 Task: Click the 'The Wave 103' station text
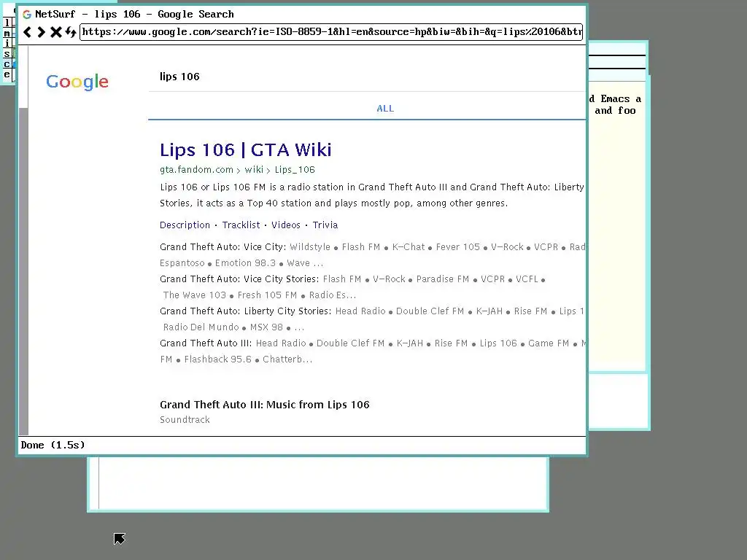click(x=194, y=295)
